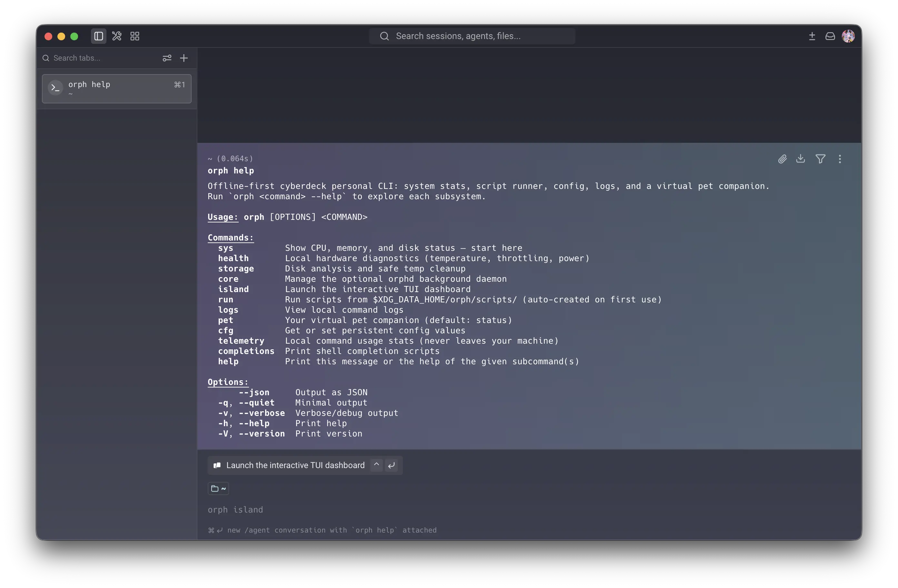Screen dimensions: 898x588
Task: Click the '--version' option text
Action: pos(262,434)
